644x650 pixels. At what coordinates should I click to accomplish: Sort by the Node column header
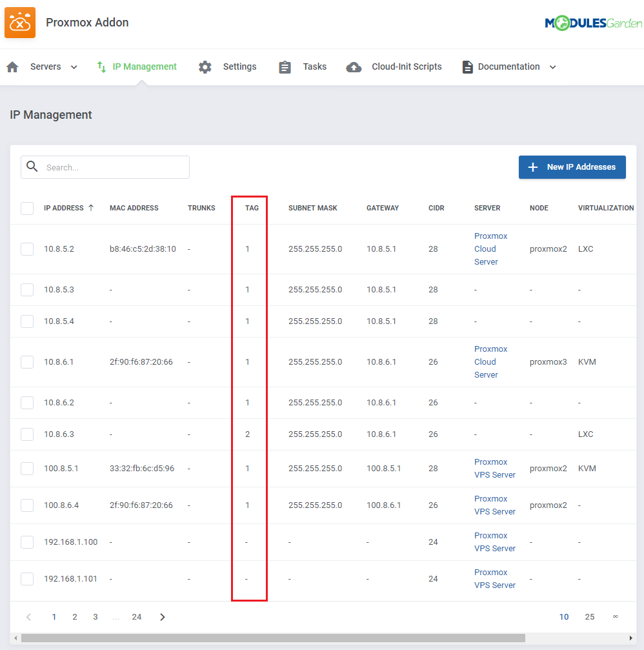(x=539, y=208)
